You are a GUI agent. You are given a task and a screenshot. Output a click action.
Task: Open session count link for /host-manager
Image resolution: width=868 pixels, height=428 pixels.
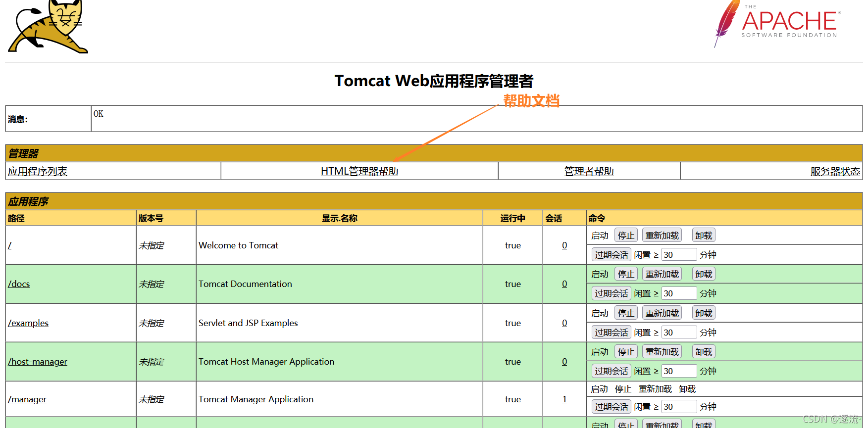[x=564, y=362]
